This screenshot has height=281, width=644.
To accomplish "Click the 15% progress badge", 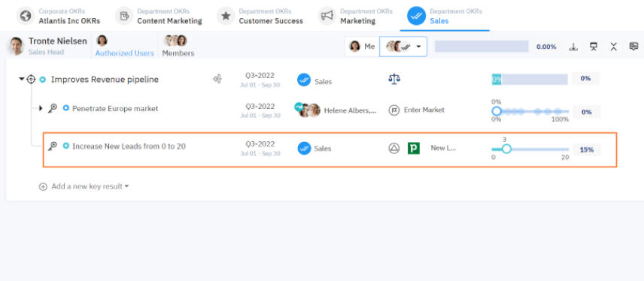I will [587, 150].
